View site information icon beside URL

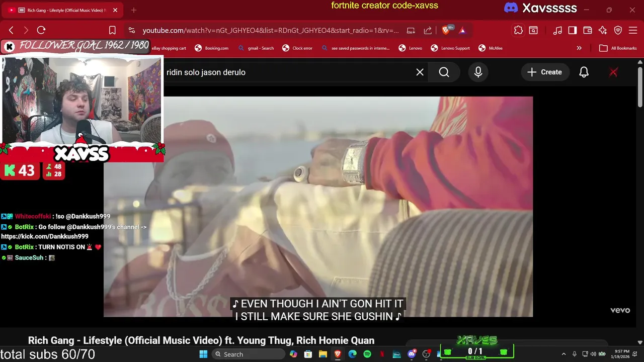coord(132,30)
